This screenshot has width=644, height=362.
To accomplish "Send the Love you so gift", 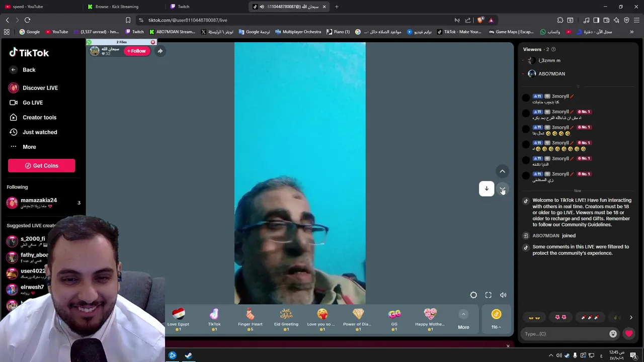I will [x=322, y=319].
